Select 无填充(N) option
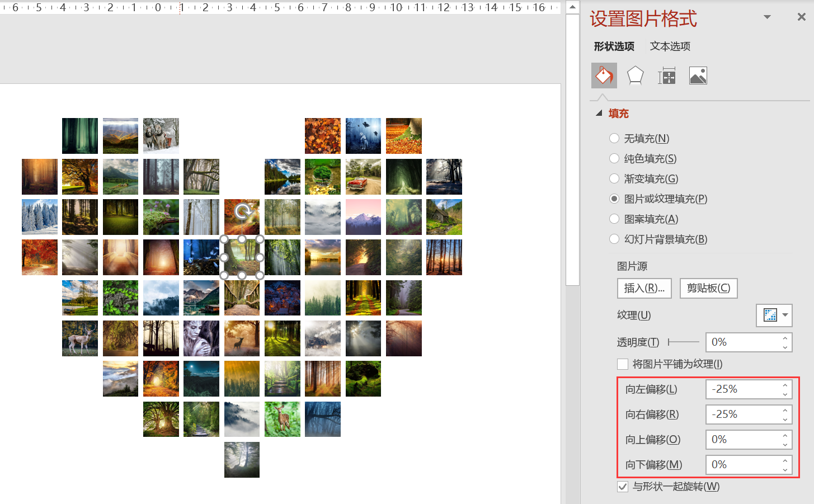The height and width of the screenshot is (504, 814). pos(614,138)
